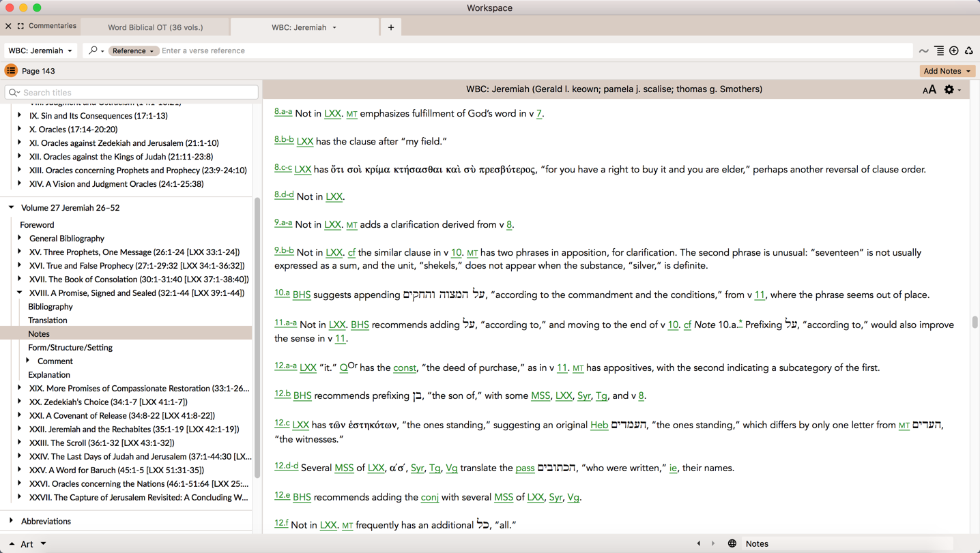Open XX. Zedekiah's Choice chapter
This screenshot has height=553, width=980.
click(x=109, y=402)
